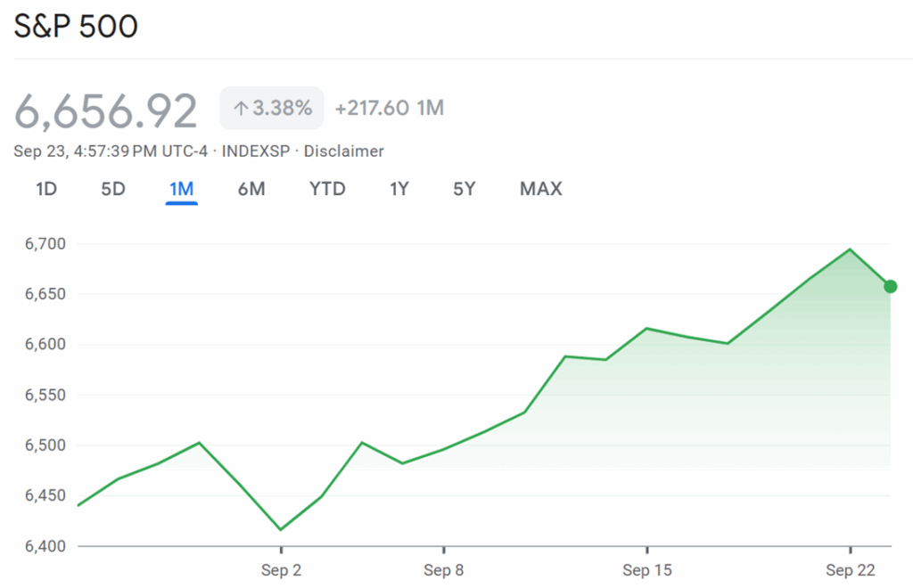The image size is (913, 588).
Task: Switch to the 1D time range
Action: pos(46,189)
